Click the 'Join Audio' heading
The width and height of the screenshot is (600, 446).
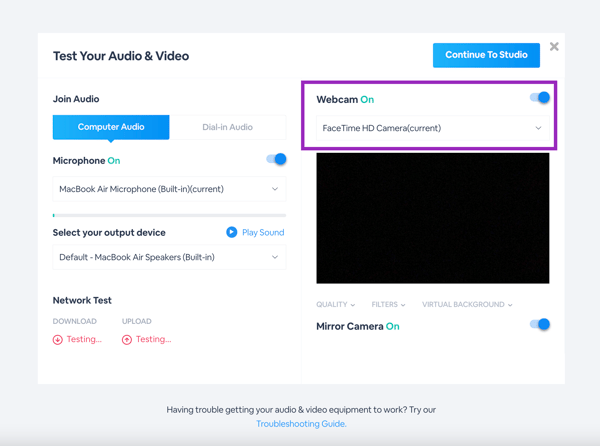76,99
